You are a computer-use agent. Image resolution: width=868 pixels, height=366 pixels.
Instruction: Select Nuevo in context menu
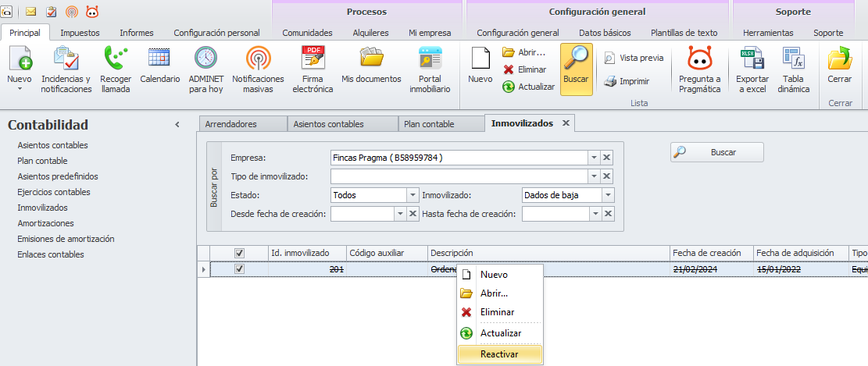click(x=500, y=274)
